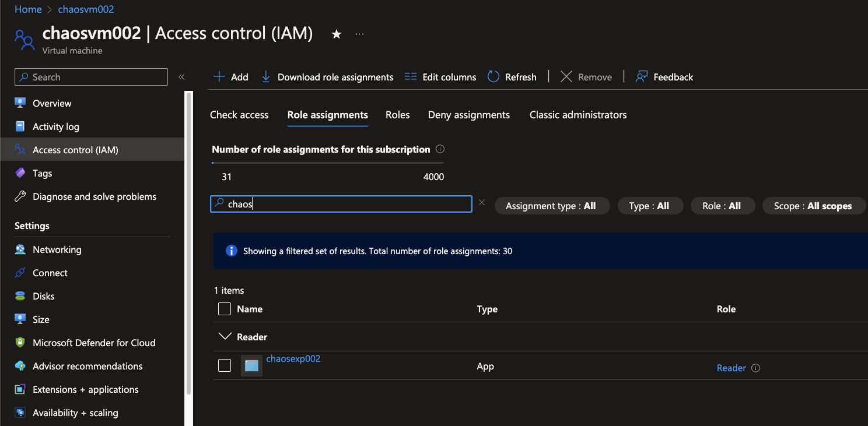868x426 pixels.
Task: Click the X icon beside Remove
Action: tap(566, 77)
